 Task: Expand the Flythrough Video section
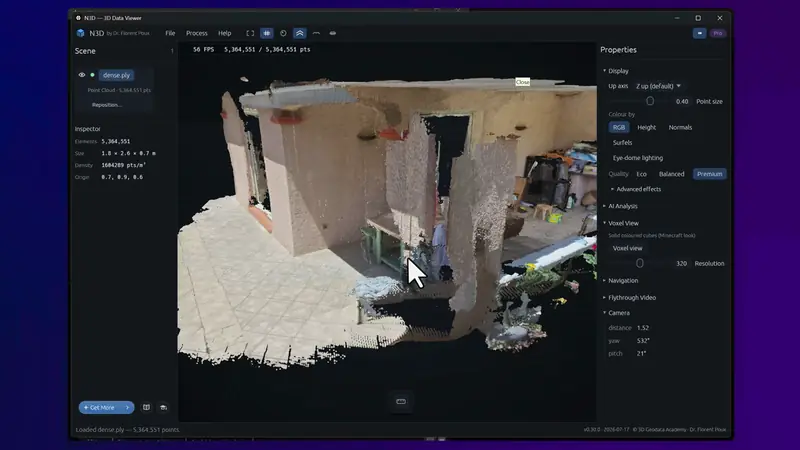[x=629, y=297]
